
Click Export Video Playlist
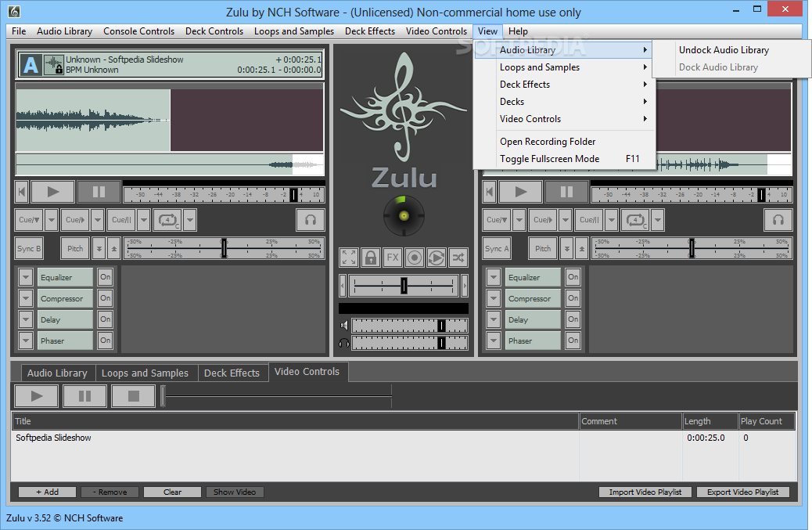(742, 492)
